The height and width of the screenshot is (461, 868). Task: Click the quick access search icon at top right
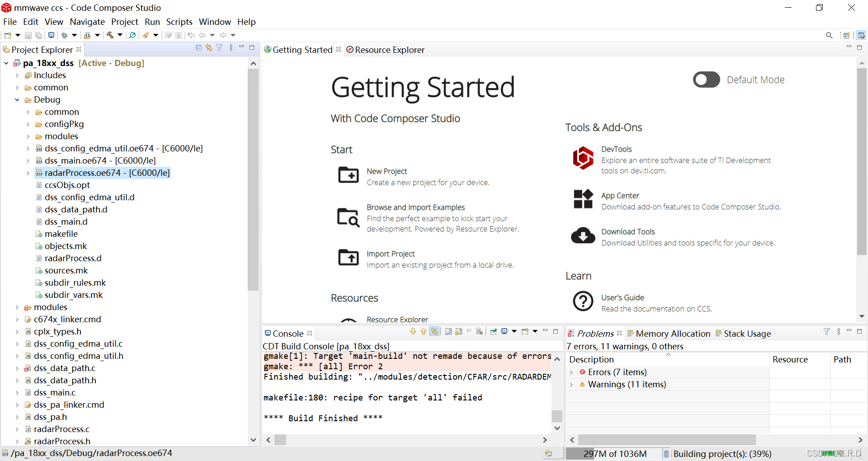829,35
